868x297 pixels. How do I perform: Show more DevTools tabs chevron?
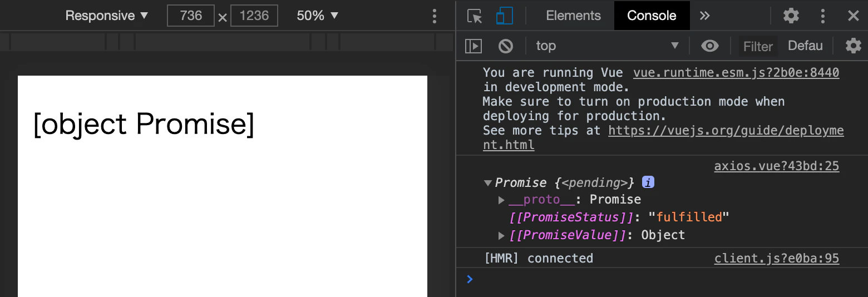pos(705,16)
